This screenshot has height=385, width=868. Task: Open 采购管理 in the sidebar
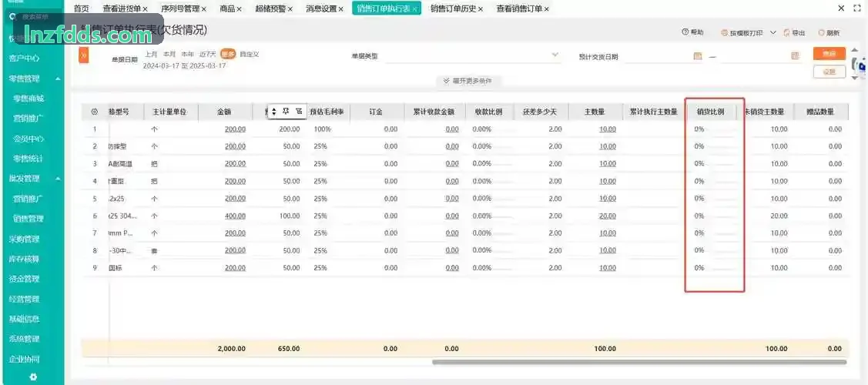25,239
